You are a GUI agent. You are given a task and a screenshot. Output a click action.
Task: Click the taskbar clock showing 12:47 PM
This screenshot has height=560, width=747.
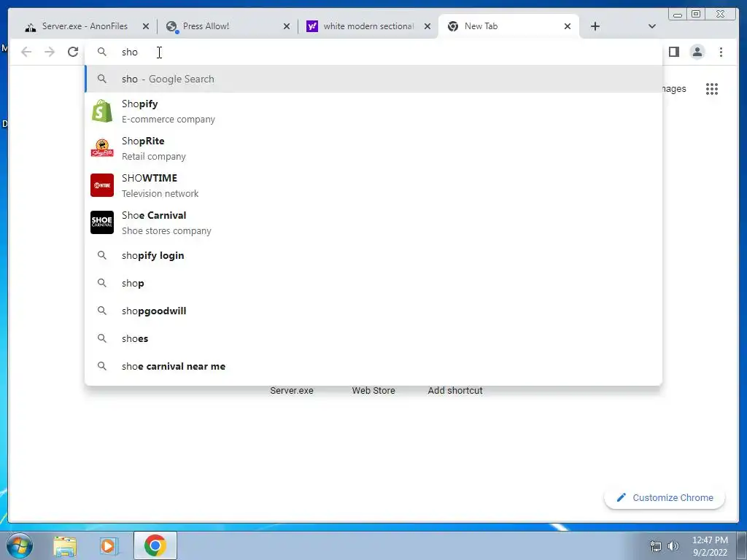point(710,546)
